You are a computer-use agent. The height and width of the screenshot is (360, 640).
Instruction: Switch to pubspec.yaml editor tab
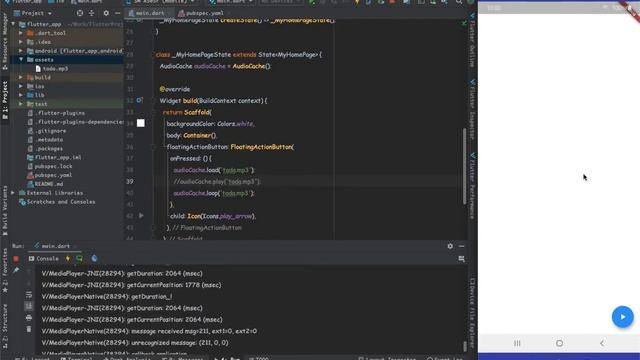point(204,13)
